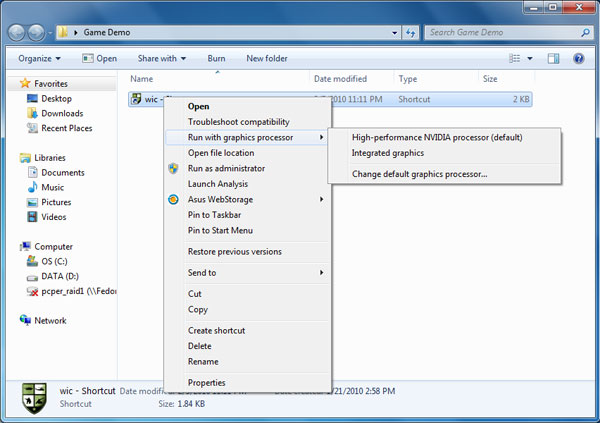Click the Pictures library icon
The image size is (600, 423).
(33, 202)
